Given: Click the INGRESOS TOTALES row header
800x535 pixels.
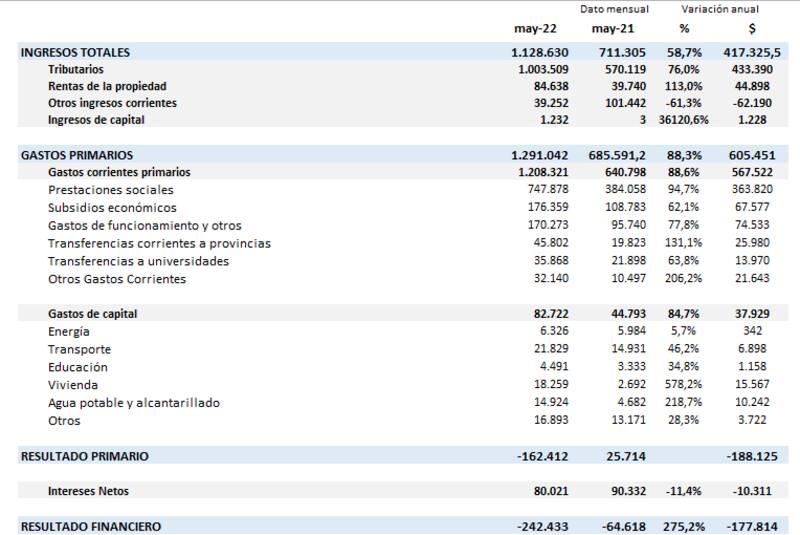Looking at the screenshot, I should 75,52.
